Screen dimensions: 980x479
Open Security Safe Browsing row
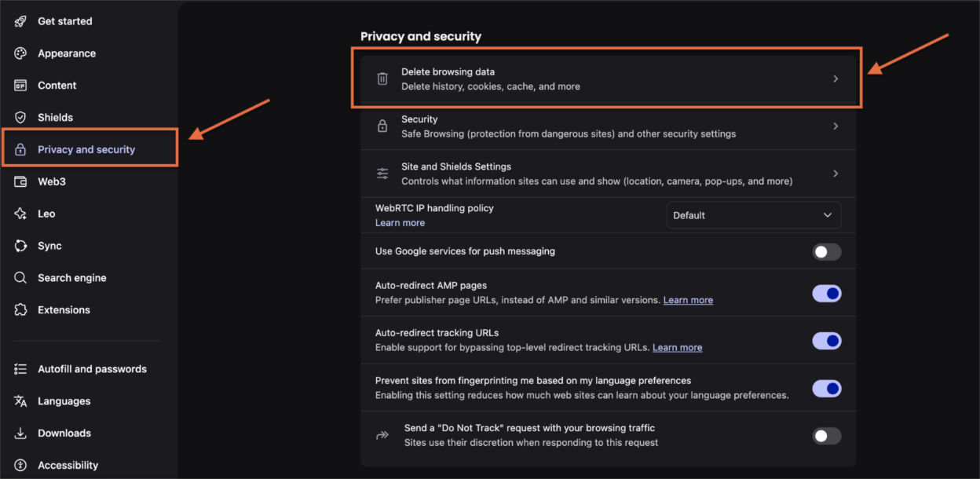[x=608, y=126]
